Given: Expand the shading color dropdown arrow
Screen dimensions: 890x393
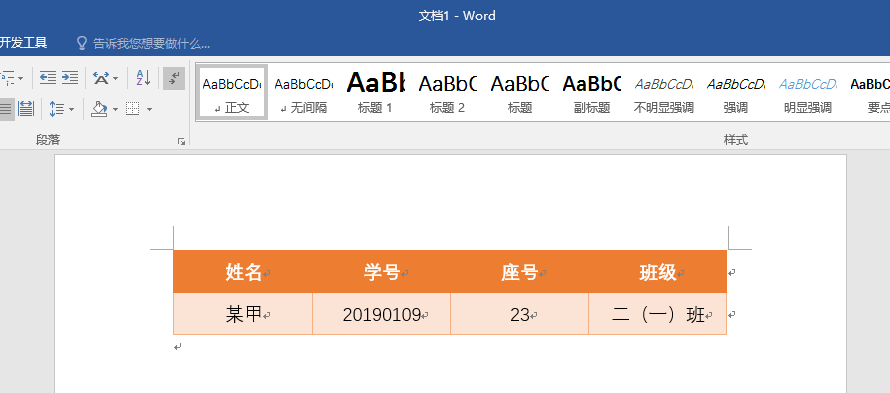Looking at the screenshot, I should 115,109.
